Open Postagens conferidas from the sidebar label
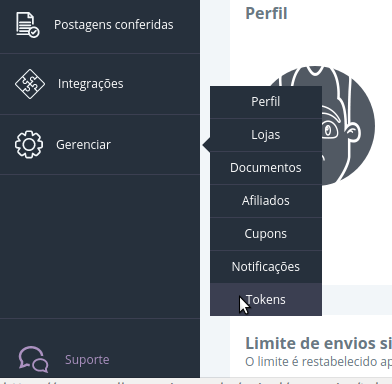Viewport: 392px width, 384px height. pos(114,25)
